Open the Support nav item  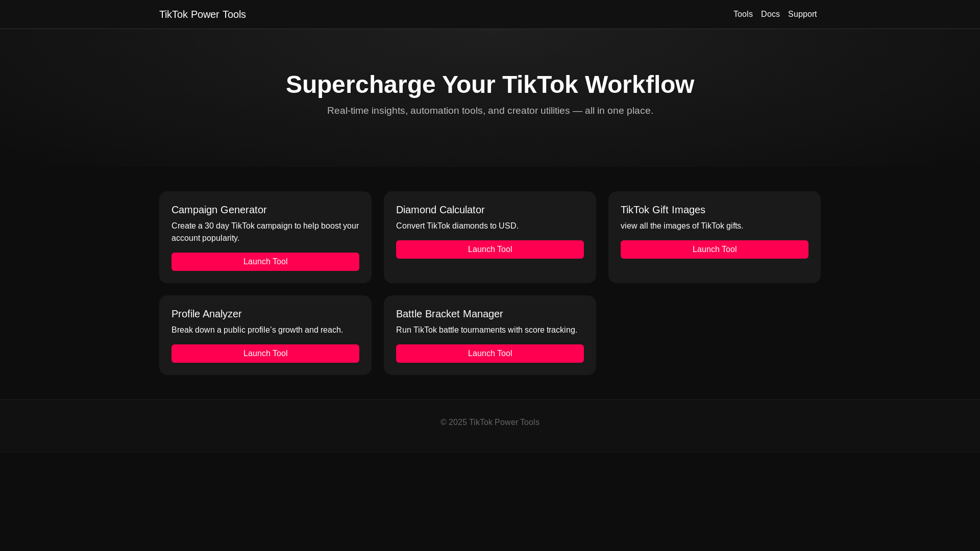[802, 14]
